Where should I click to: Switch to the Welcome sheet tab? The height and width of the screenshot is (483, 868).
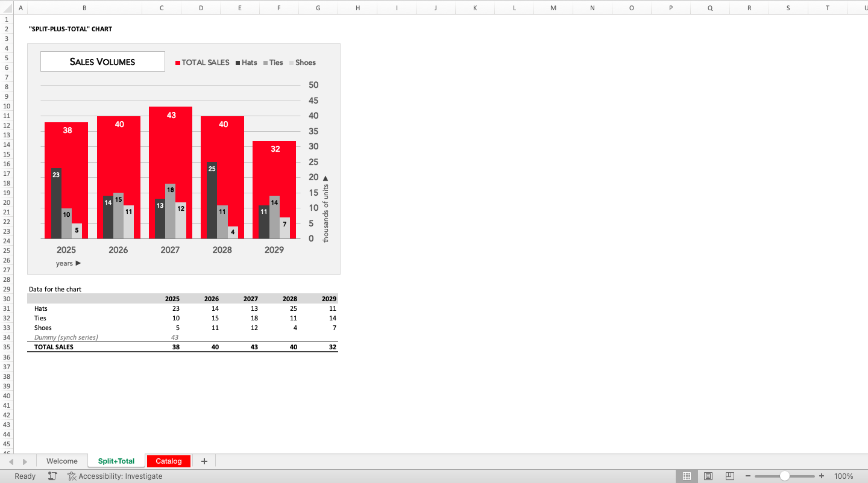point(62,461)
